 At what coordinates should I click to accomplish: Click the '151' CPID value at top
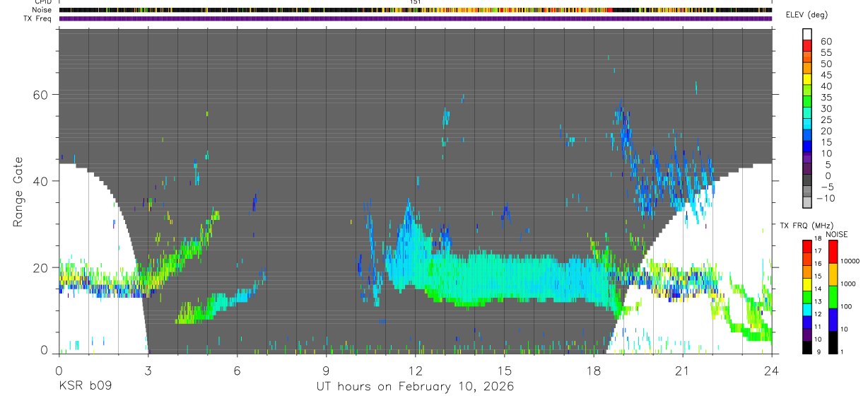click(415, 2)
